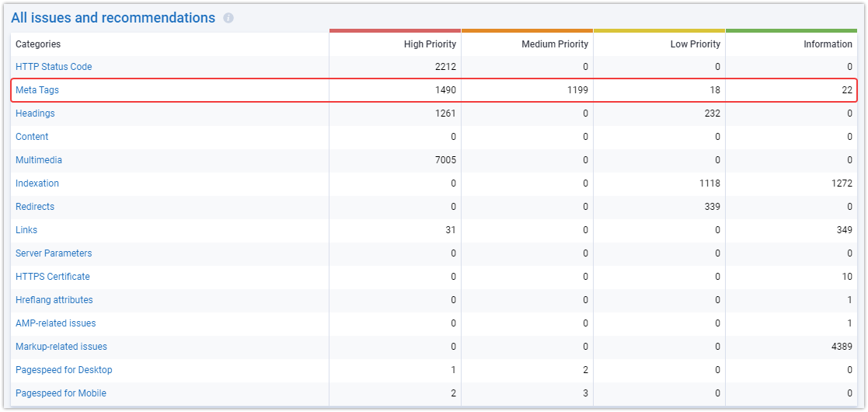
Task: Click the 3 medium priority Pagespeed Mobile value
Action: pyautogui.click(x=585, y=393)
